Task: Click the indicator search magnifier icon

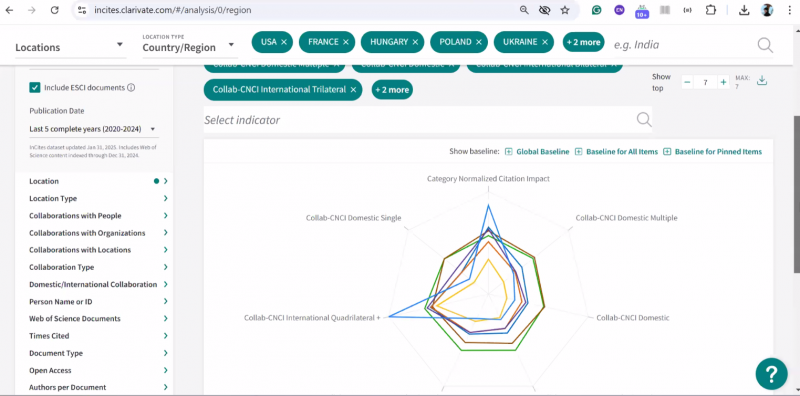Action: point(644,120)
